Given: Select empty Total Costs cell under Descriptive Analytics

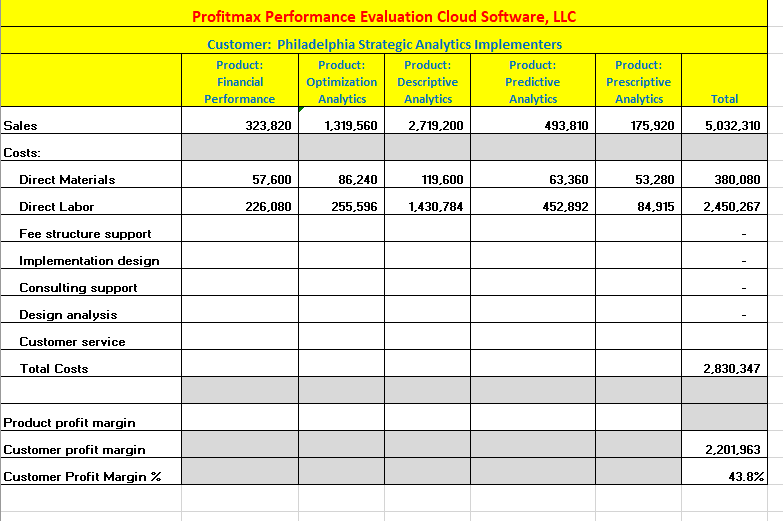Looking at the screenshot, I should (x=427, y=363).
